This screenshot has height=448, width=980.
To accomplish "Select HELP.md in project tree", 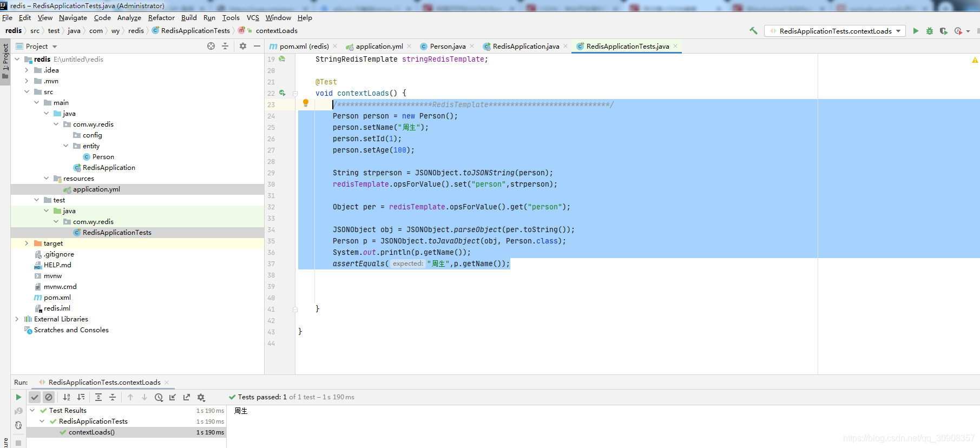I will 57,265.
